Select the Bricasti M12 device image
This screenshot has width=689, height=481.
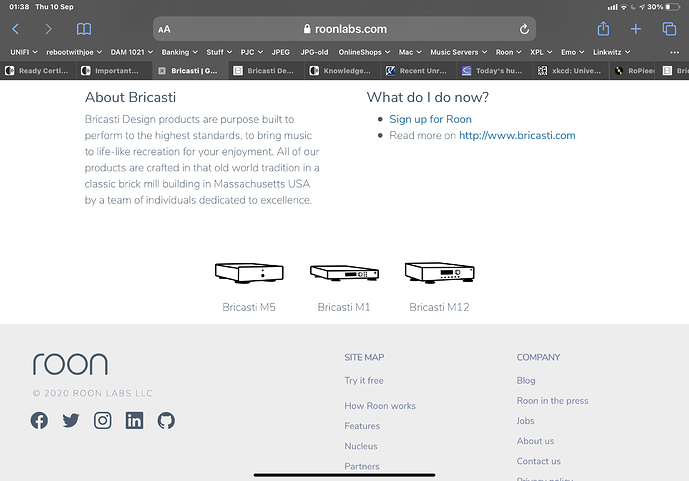[x=439, y=273]
